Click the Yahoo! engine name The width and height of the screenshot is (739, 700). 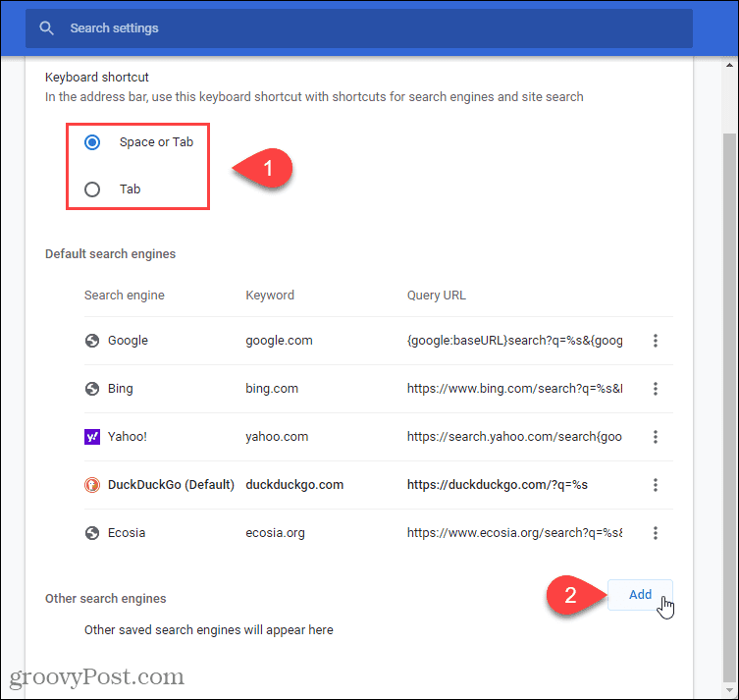tap(128, 437)
